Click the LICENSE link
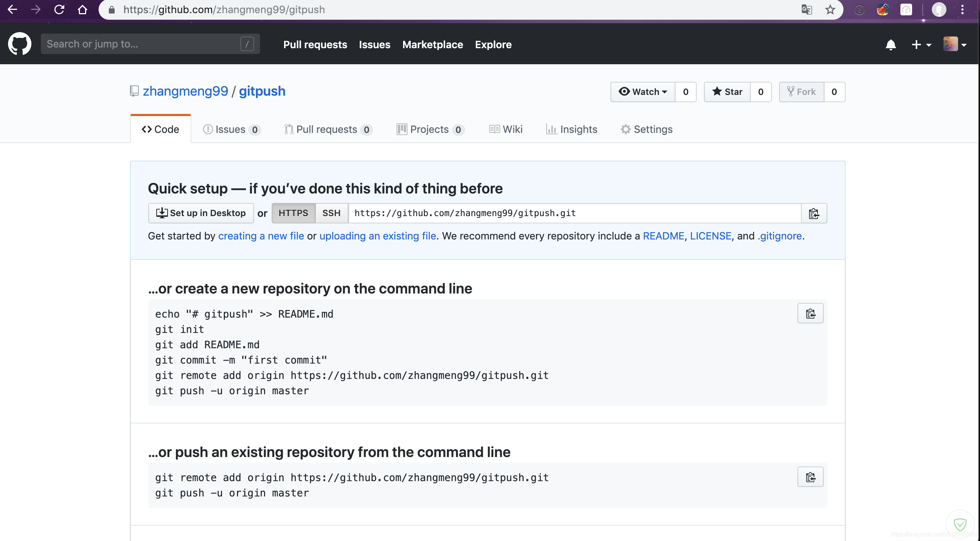 pyautogui.click(x=710, y=236)
